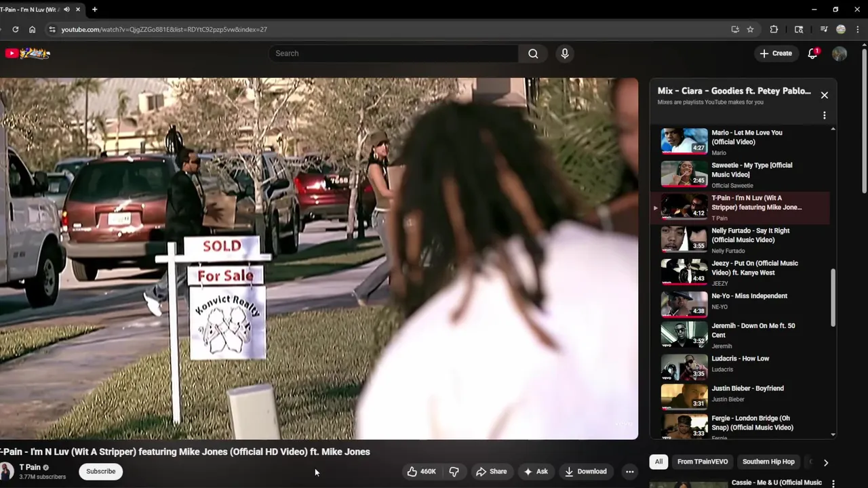Click the JEEZY channel text

pyautogui.click(x=719, y=283)
